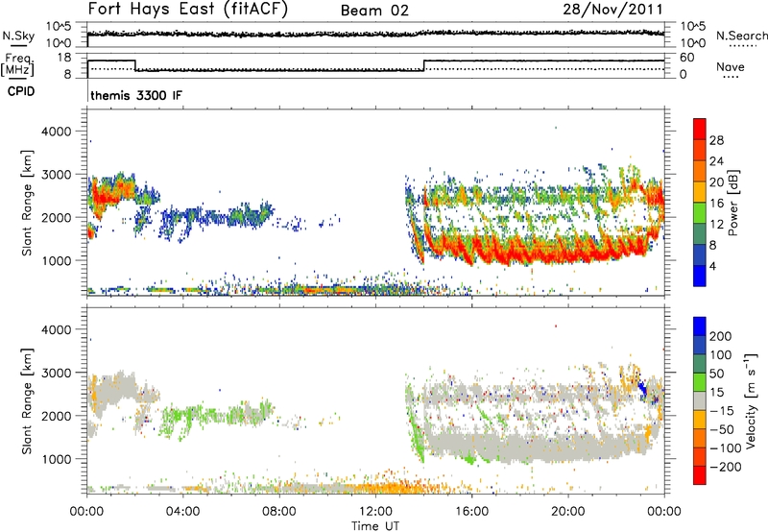Screen dimensions: 768x532
Task: Click the '20:00' time axis tick label
Action: pyautogui.click(x=567, y=512)
